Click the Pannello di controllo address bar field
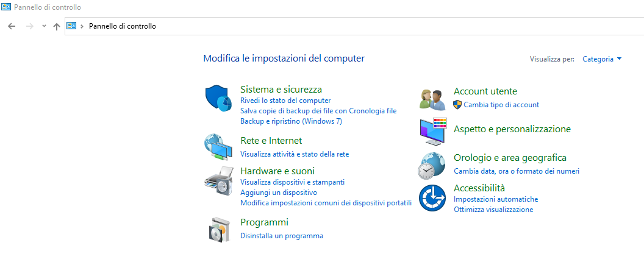 pos(354,26)
